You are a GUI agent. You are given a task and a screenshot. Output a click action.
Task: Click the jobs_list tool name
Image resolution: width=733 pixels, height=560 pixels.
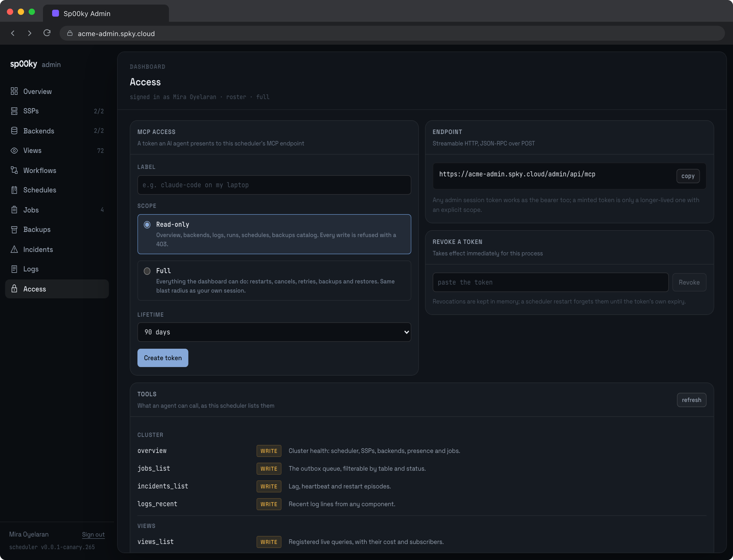(x=154, y=468)
